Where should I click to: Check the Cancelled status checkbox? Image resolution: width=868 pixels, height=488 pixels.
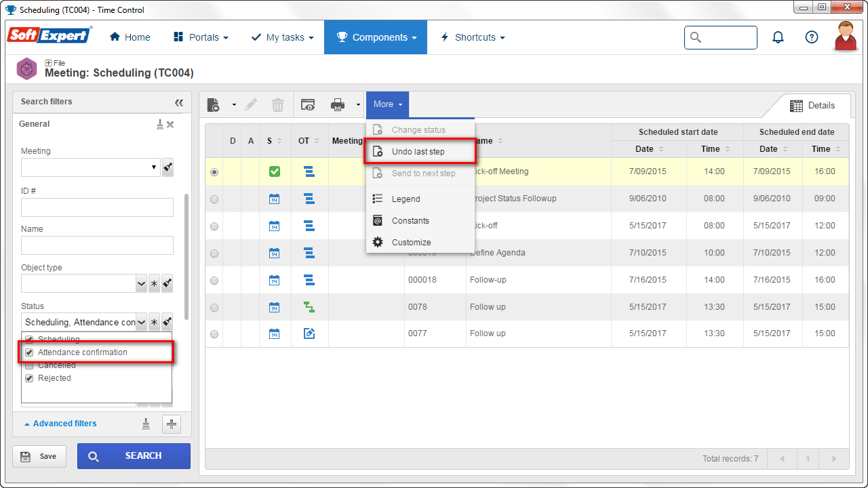29,365
